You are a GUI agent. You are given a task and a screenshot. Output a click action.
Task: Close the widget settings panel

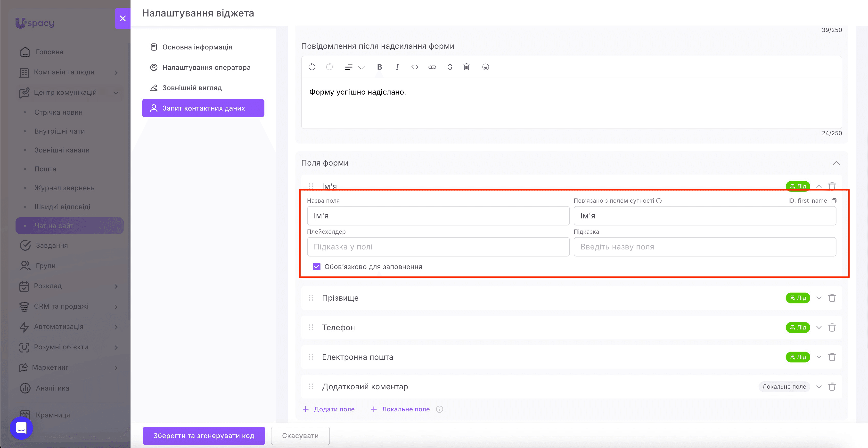click(x=123, y=18)
